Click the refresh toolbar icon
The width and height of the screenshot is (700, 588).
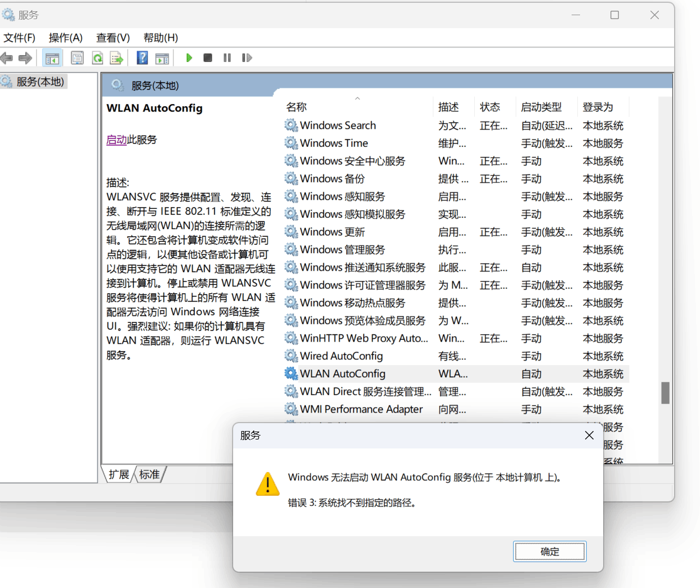point(97,58)
